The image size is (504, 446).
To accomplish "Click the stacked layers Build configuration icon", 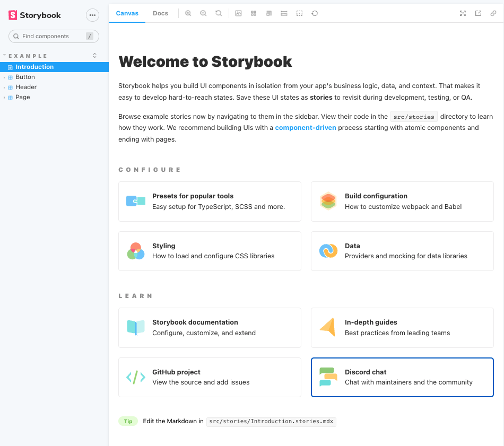I will 328,201.
